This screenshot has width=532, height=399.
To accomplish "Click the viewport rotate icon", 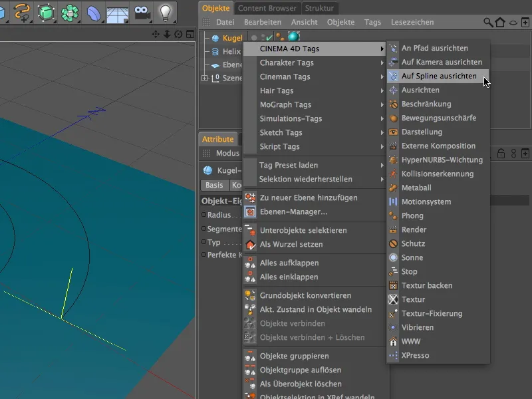I will pos(178,35).
